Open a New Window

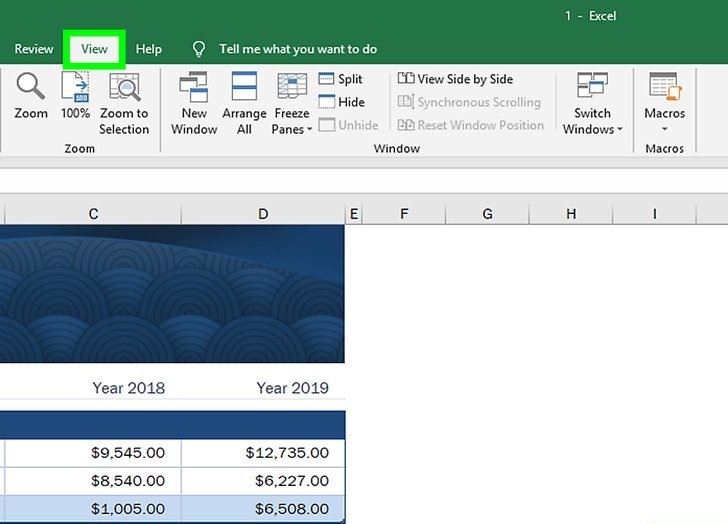pyautogui.click(x=194, y=87)
